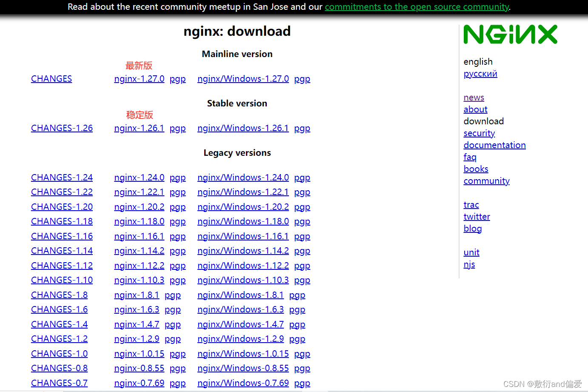Download nginx-1.16.1 source
The image size is (588, 392).
(x=139, y=236)
